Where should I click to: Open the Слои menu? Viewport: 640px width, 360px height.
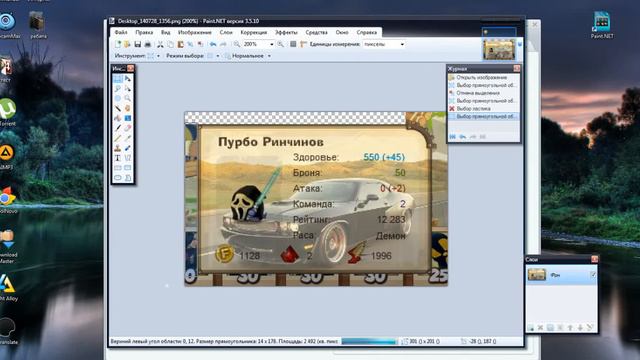(x=226, y=32)
